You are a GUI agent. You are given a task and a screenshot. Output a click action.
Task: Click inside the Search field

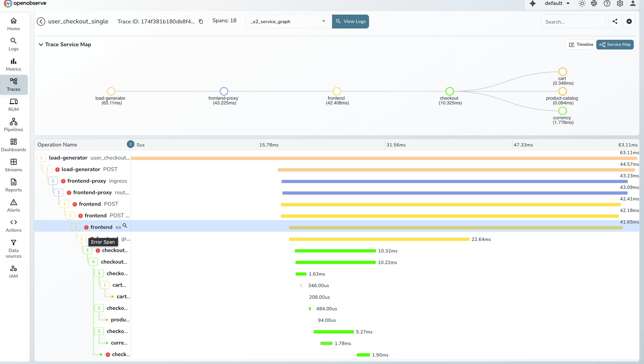point(573,22)
